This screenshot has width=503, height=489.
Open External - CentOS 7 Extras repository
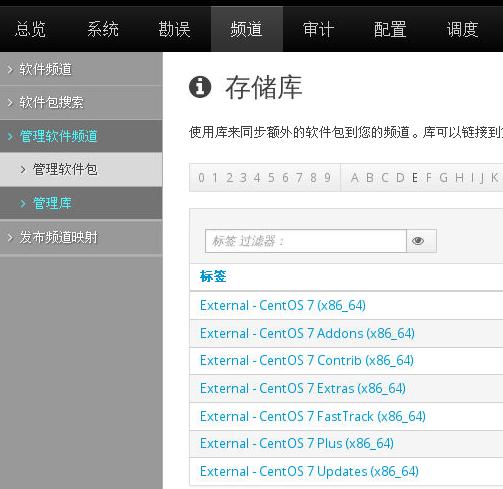coord(303,389)
